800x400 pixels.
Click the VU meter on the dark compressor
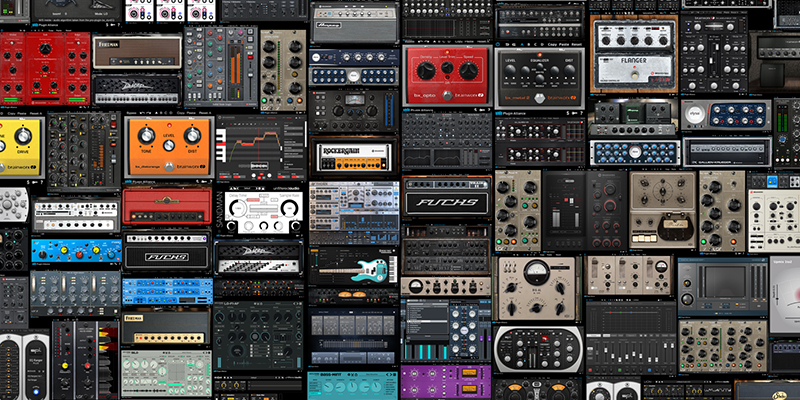point(355,99)
